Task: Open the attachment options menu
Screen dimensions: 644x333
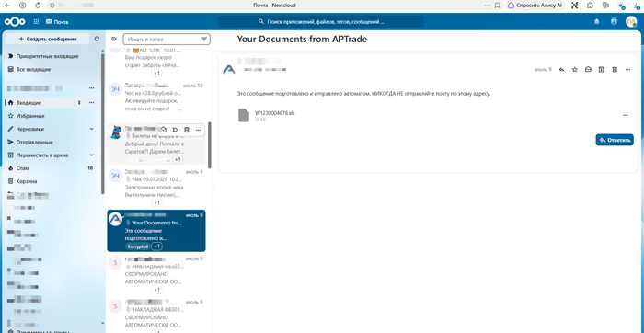Action: (625, 115)
